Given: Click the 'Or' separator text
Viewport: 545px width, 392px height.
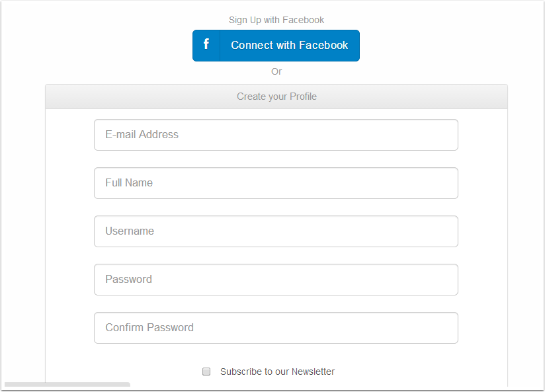Looking at the screenshot, I should pos(276,71).
